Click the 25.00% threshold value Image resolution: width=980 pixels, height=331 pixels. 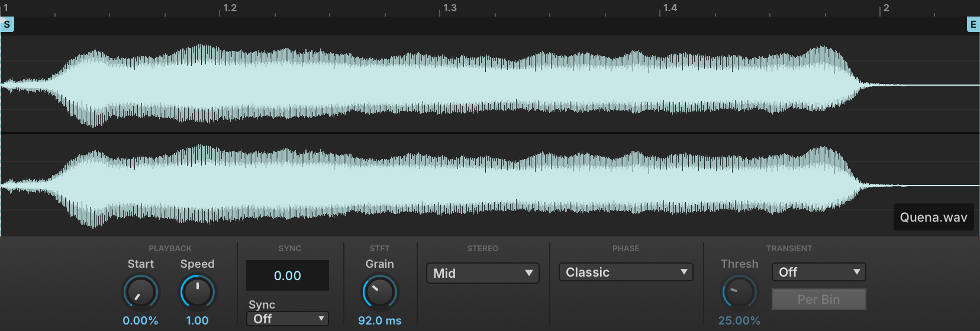[740, 320]
